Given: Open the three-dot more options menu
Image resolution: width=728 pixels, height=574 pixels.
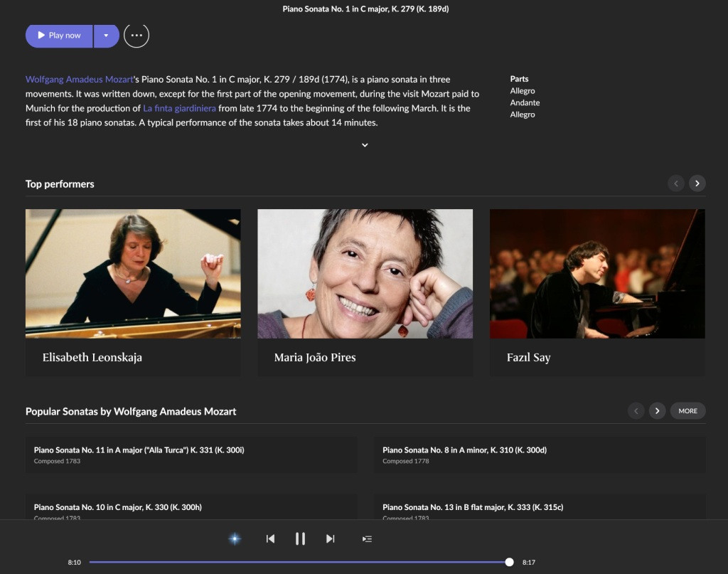Looking at the screenshot, I should pyautogui.click(x=136, y=35).
